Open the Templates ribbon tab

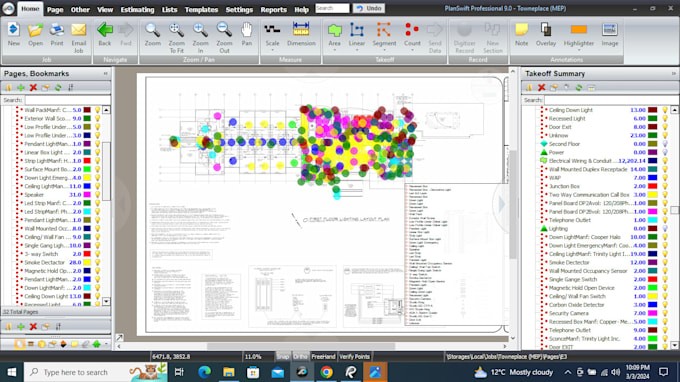pos(201,9)
